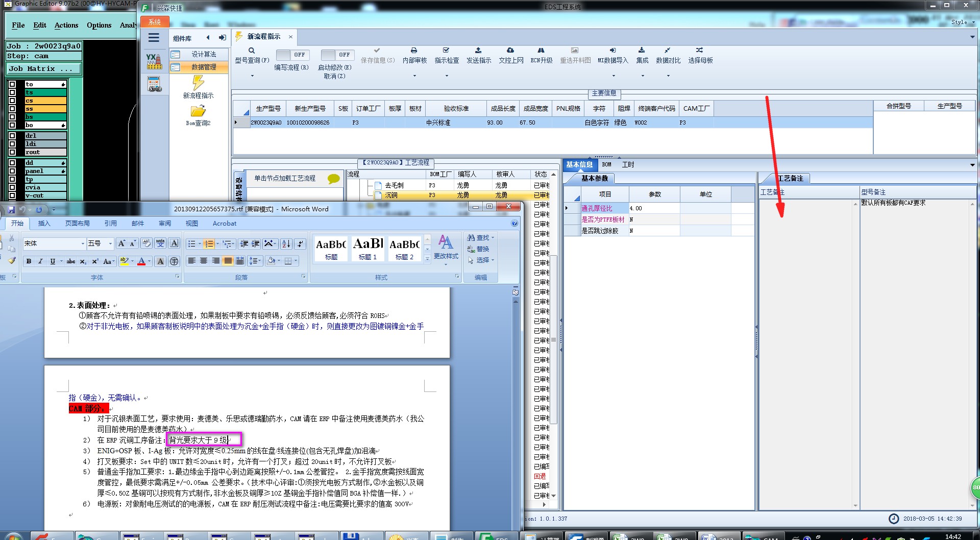Viewport: 980px width, 540px height.
Task: Click the Format Painter brush in Word
Action: click(x=12, y=260)
